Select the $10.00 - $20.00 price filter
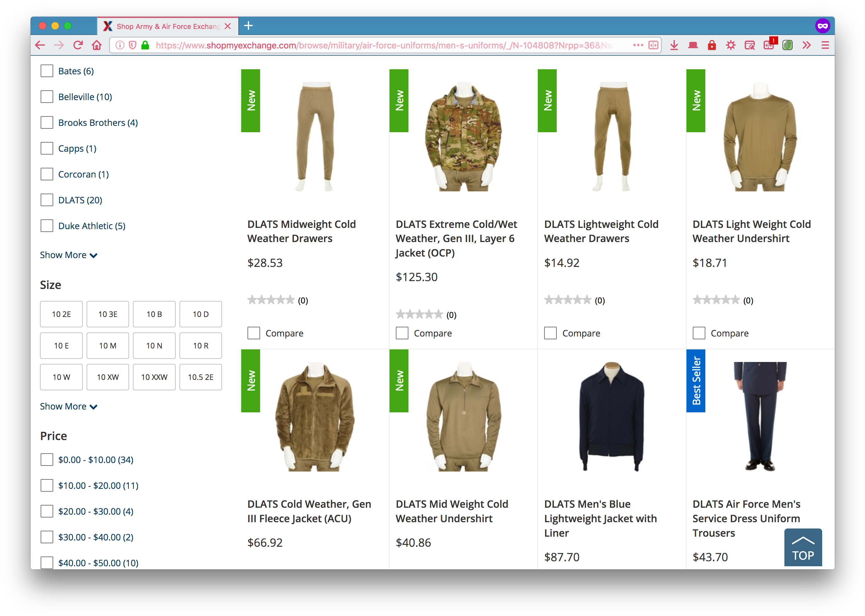 [x=47, y=485]
